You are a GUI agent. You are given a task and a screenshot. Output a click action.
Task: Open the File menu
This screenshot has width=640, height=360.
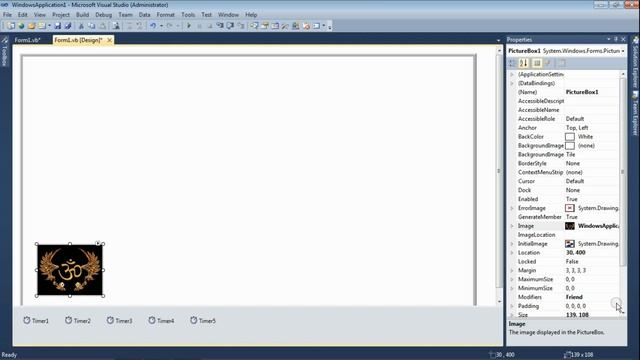click(7, 15)
